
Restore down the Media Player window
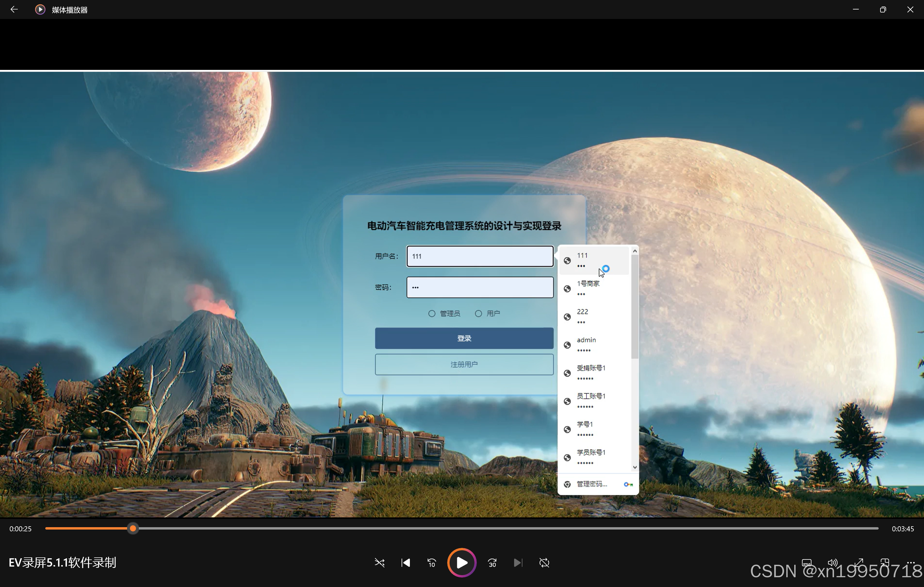click(x=883, y=9)
